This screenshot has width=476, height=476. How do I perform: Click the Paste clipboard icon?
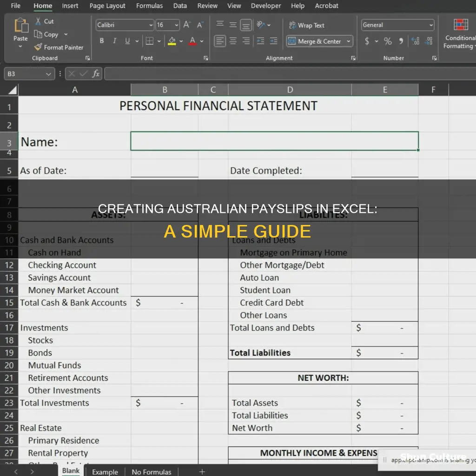click(20, 25)
